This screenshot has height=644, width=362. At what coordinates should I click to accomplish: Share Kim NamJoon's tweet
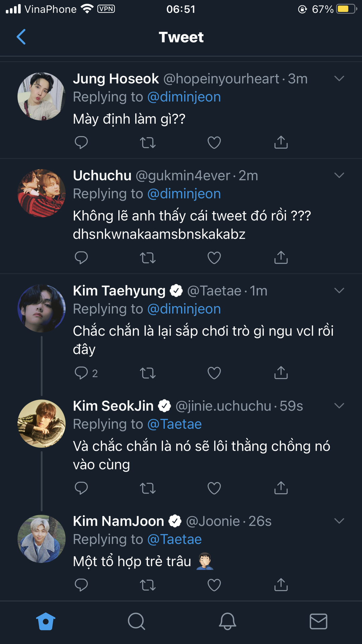point(281,585)
